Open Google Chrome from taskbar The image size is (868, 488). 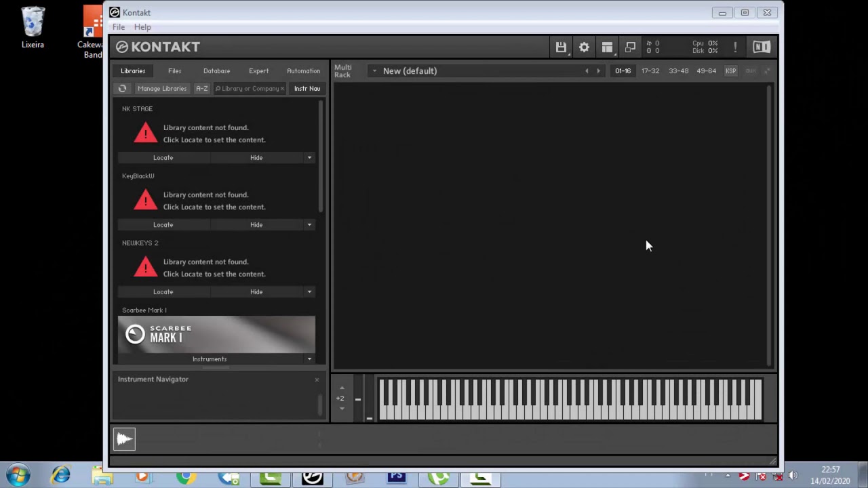coord(186,477)
